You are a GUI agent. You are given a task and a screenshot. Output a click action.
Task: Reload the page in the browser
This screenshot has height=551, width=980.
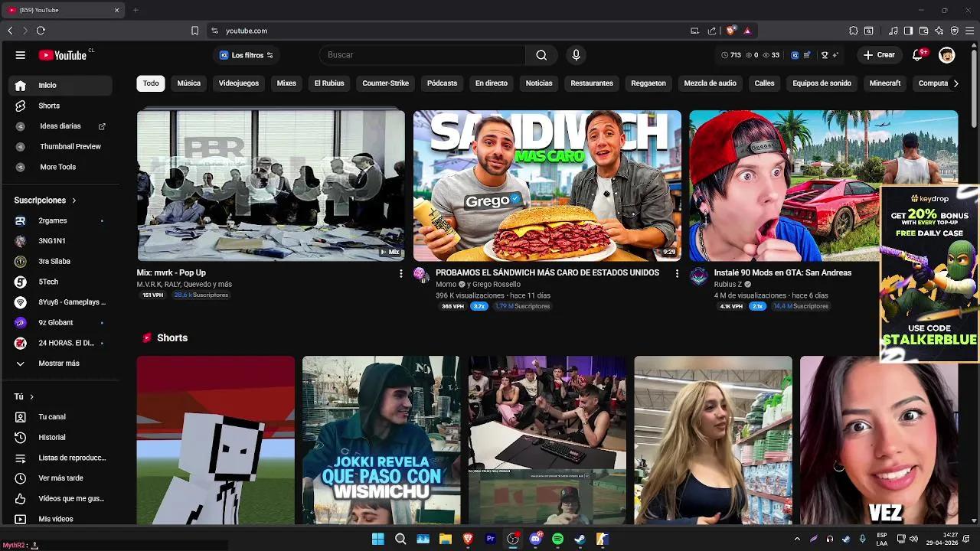[x=41, y=31]
